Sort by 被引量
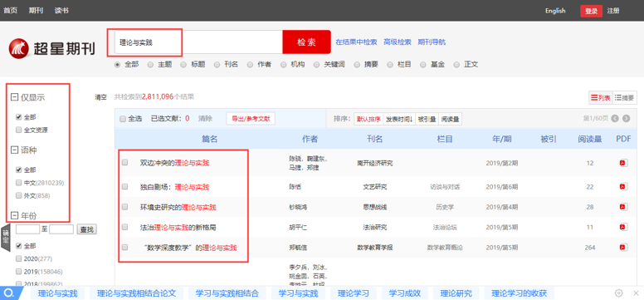The image size is (644, 300). [x=427, y=119]
